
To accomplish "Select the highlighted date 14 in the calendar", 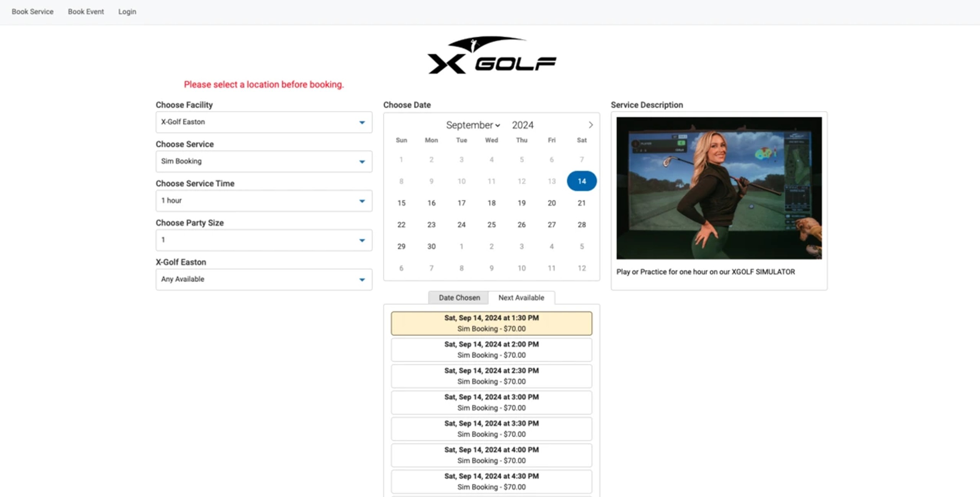I will point(581,181).
